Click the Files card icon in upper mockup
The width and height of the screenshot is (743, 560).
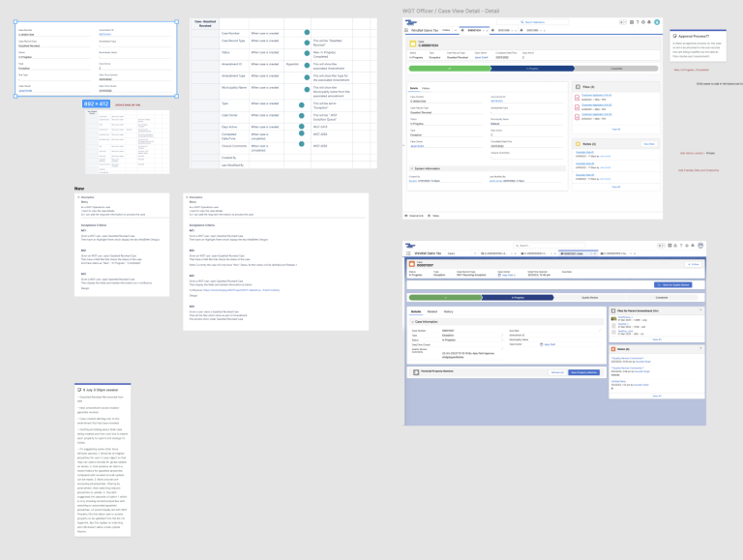[578, 87]
